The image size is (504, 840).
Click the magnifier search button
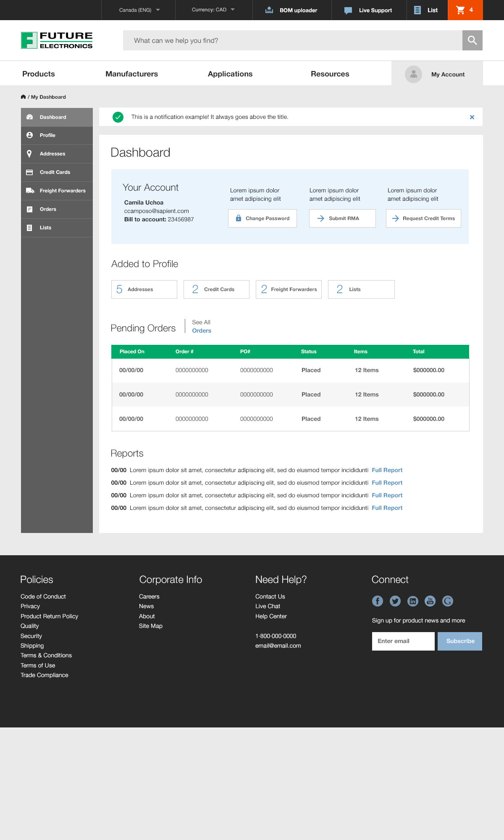472,40
